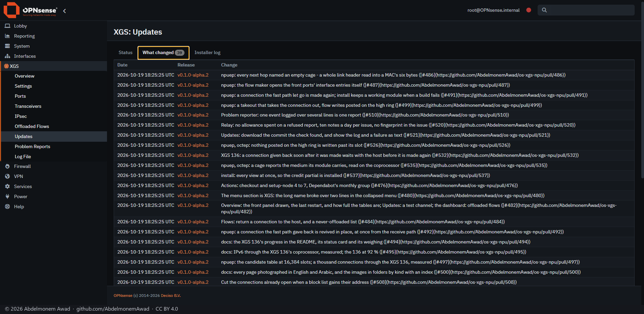
Task: Expand the VPN menu section
Action: tap(54, 176)
